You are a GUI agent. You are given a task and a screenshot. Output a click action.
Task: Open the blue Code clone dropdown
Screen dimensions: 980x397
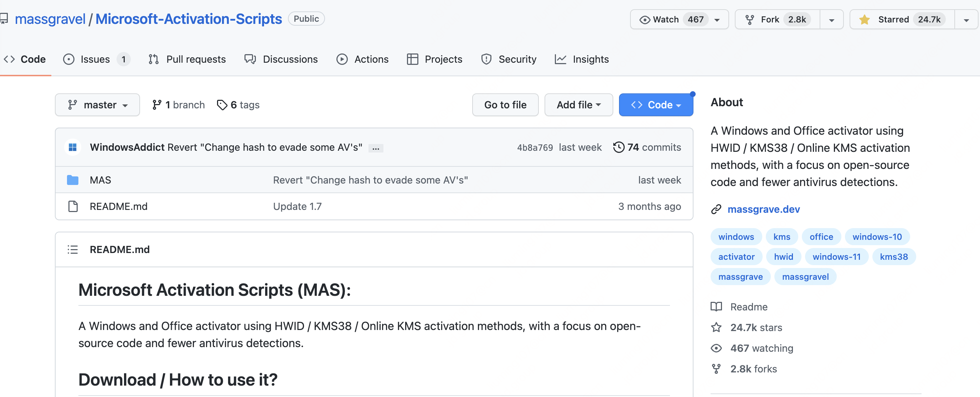656,105
